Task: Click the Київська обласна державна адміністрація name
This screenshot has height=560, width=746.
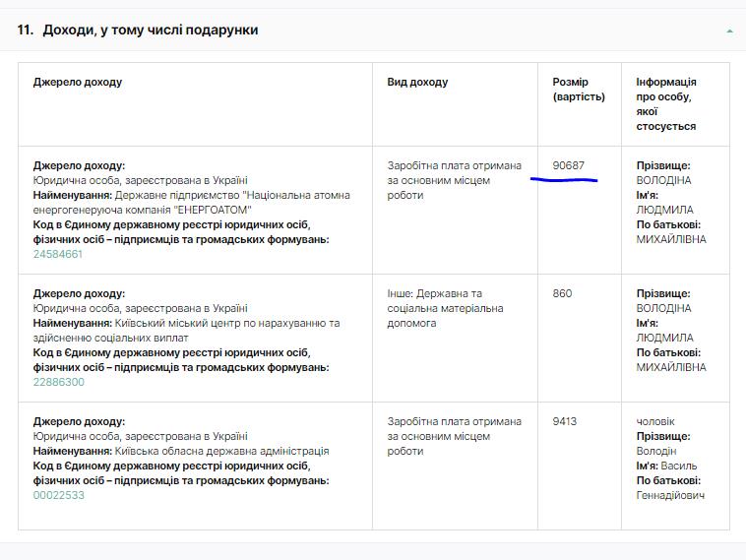Action: [221, 451]
